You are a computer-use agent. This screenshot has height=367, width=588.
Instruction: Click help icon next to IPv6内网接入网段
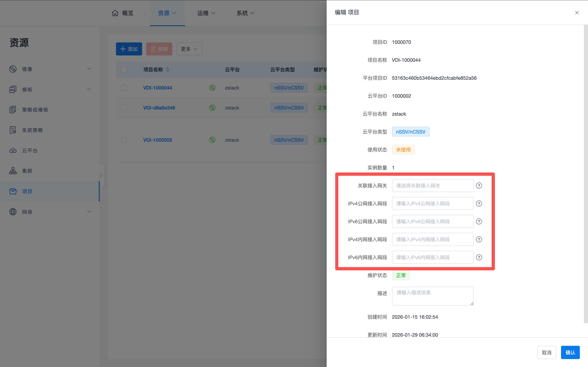click(479, 258)
